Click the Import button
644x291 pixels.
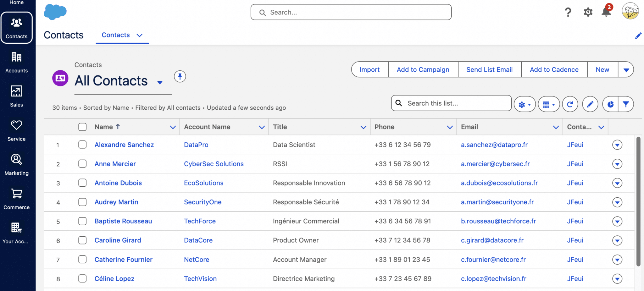click(370, 69)
